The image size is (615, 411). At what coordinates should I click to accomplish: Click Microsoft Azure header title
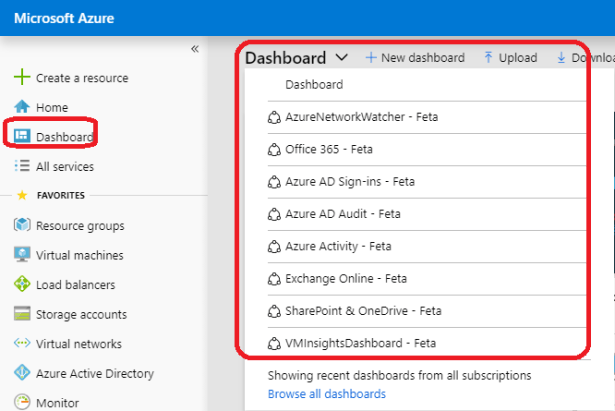(64, 18)
